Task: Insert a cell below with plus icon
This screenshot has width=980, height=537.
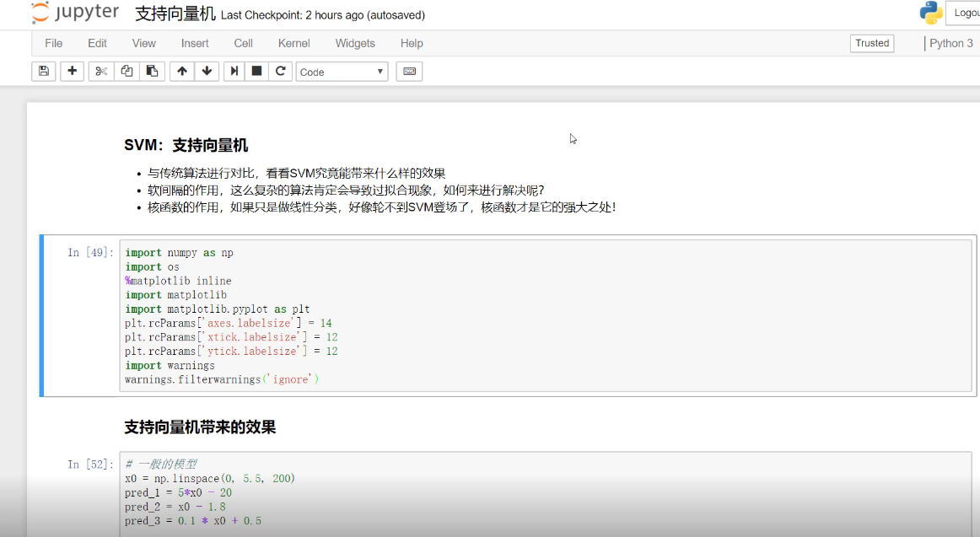Action: [x=72, y=72]
